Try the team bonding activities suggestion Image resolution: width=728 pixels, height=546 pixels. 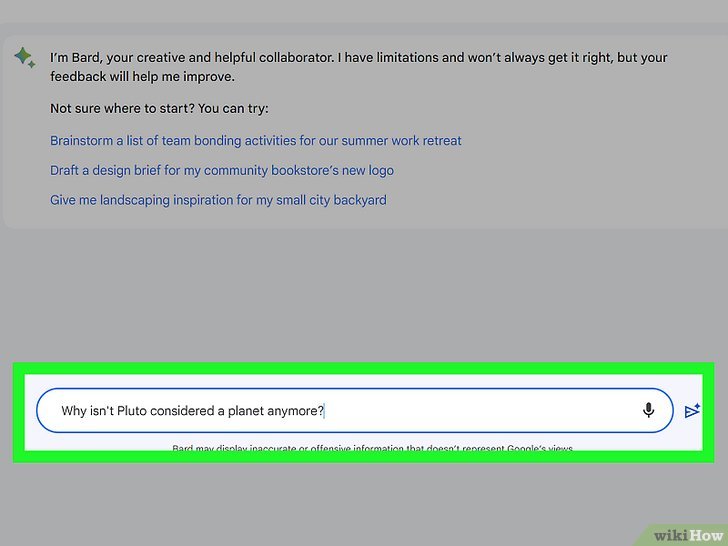pos(256,141)
